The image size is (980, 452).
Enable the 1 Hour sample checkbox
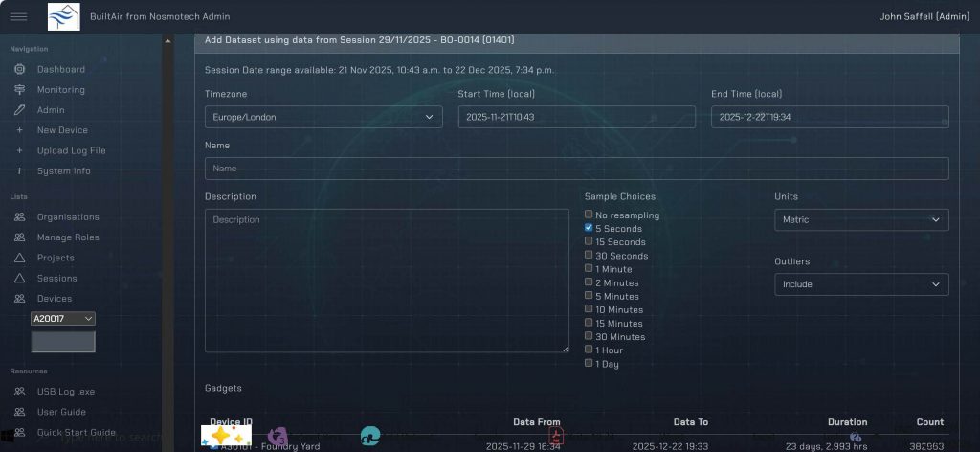tap(589, 350)
